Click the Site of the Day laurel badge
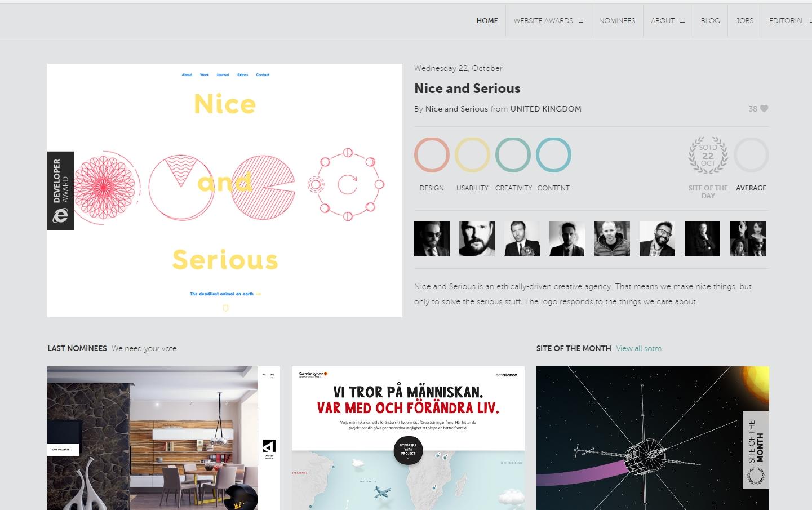Screen dimensions: 812x510 tap(708, 155)
